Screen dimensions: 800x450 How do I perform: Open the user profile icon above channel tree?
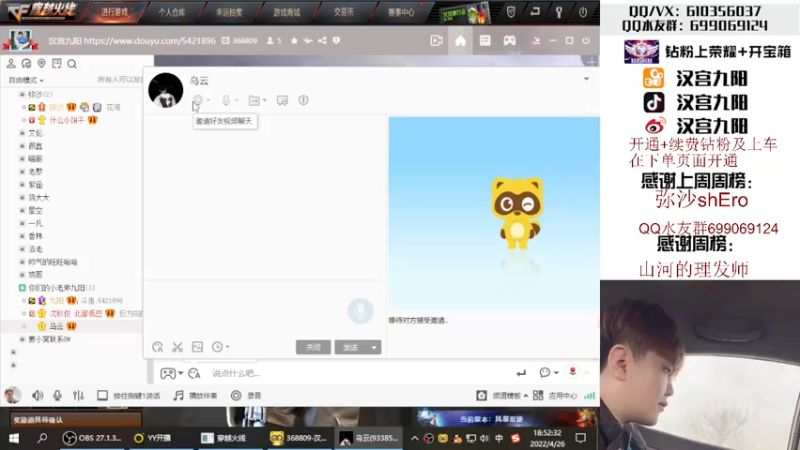point(11,63)
